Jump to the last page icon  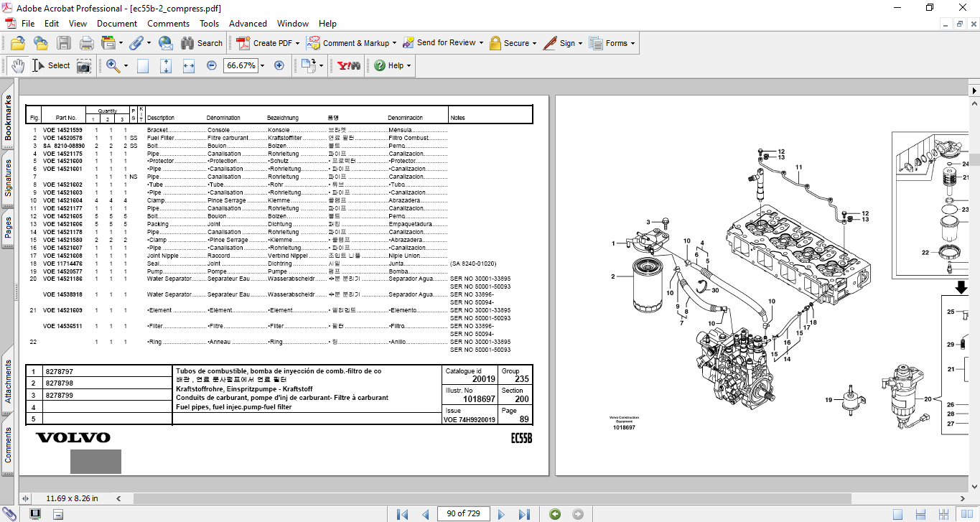(x=524, y=514)
